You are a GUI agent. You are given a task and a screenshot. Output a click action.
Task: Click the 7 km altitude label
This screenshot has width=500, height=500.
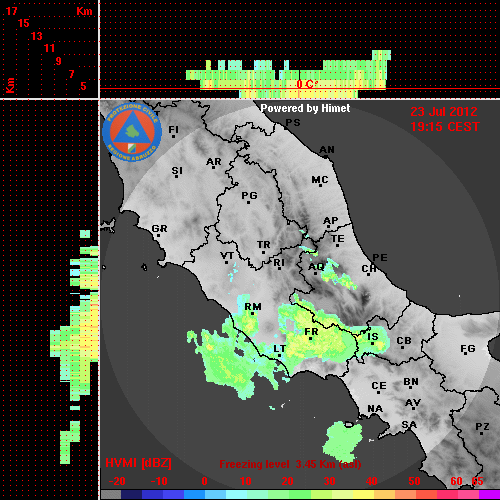point(71,74)
